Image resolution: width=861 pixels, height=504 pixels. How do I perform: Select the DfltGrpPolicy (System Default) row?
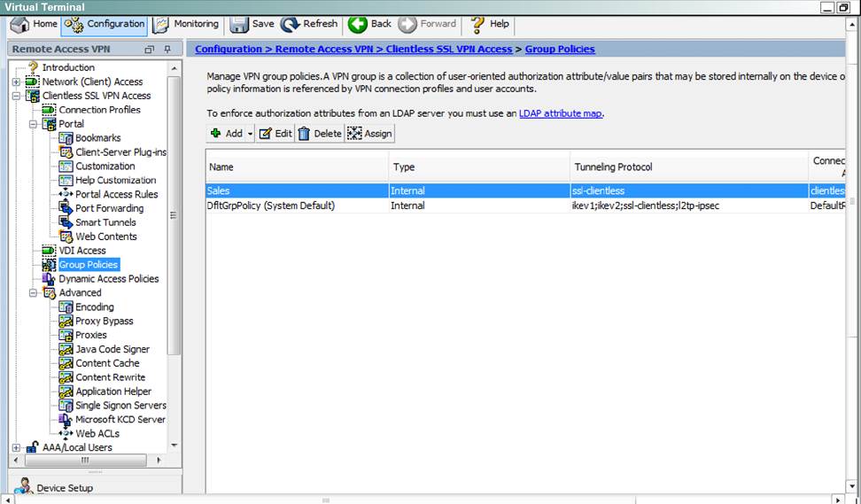click(x=271, y=205)
